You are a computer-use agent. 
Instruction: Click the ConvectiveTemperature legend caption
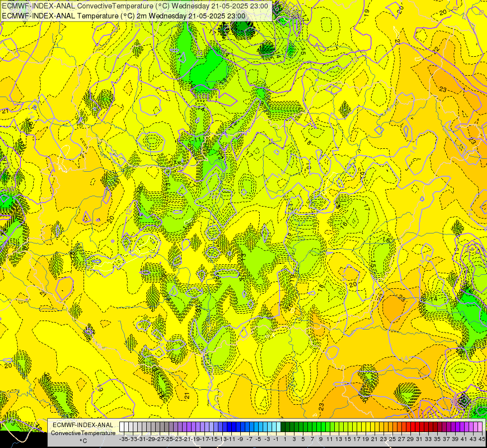[x=83, y=433]
